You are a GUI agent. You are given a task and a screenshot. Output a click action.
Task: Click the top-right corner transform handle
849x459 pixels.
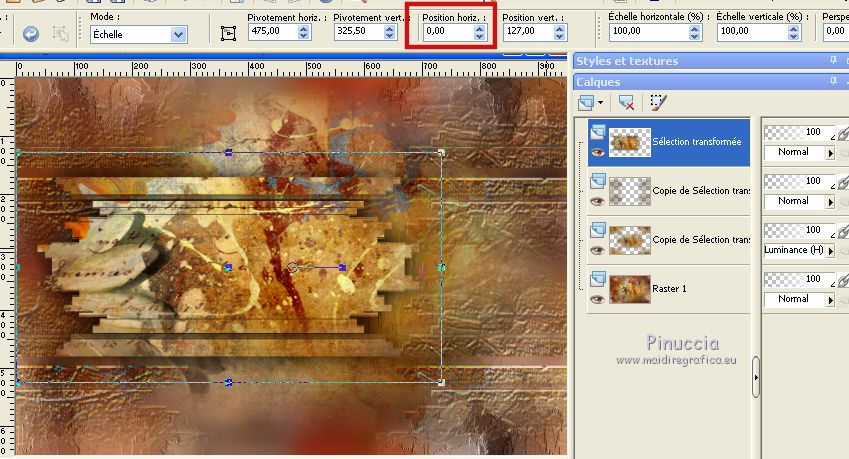click(441, 153)
